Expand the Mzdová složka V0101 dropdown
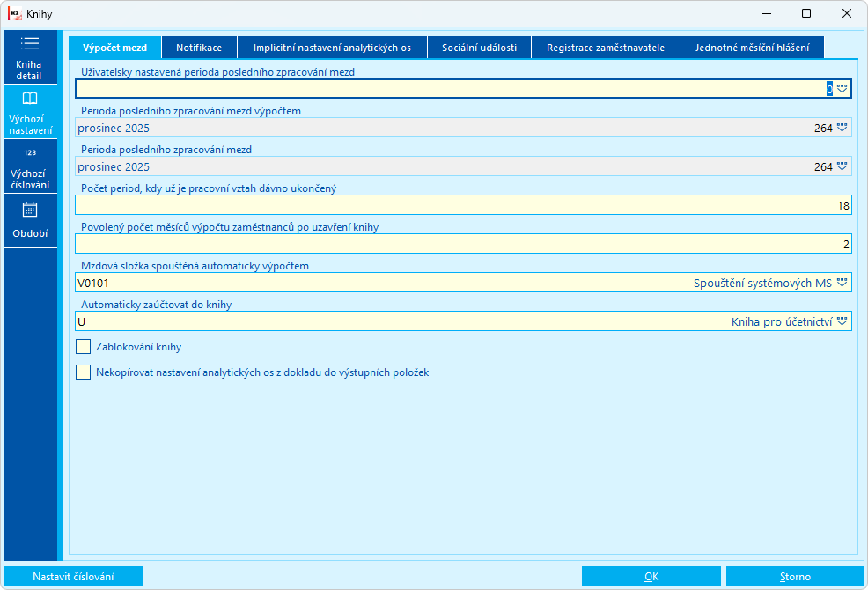 click(842, 283)
